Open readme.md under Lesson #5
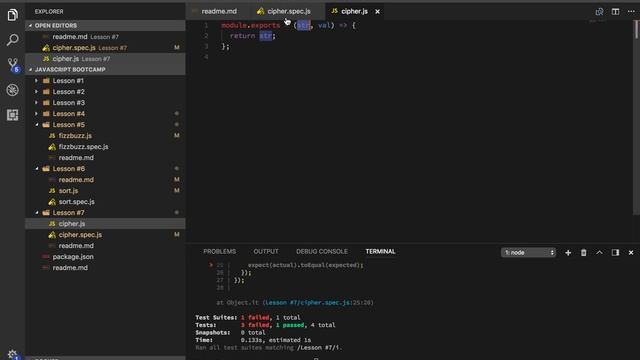The height and width of the screenshot is (360, 640). pyautogui.click(x=105, y=158)
